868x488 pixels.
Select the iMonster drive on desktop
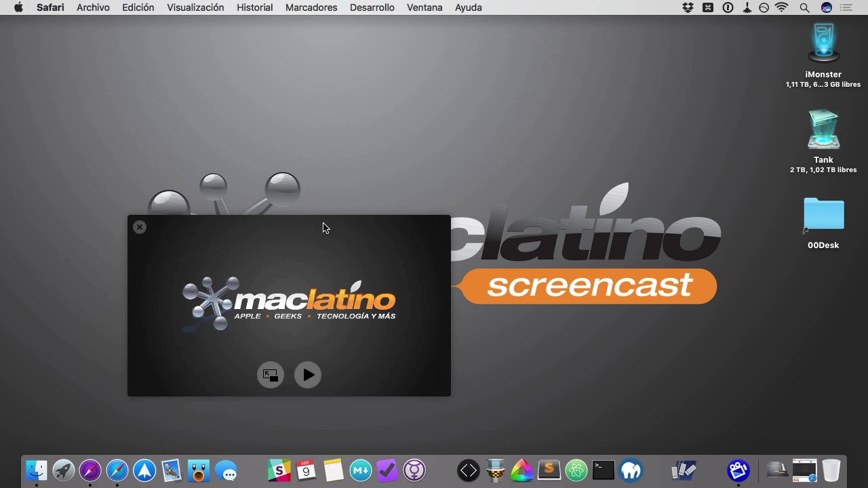pos(823,55)
